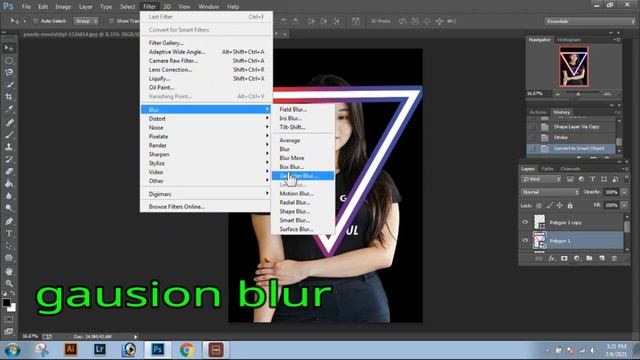This screenshot has width=640, height=360.
Task: Add a layer mask
Action: tap(564, 258)
